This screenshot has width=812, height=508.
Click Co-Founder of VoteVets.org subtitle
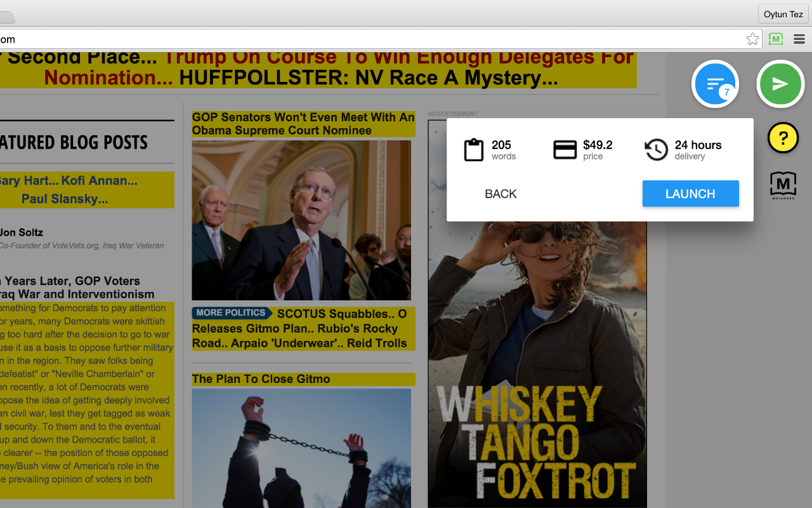tap(82, 246)
